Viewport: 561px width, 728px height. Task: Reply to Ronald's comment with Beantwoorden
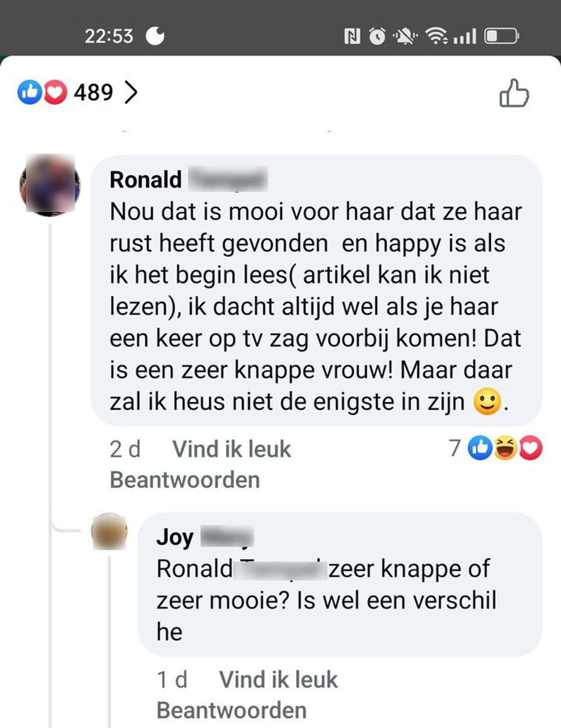[x=185, y=480]
